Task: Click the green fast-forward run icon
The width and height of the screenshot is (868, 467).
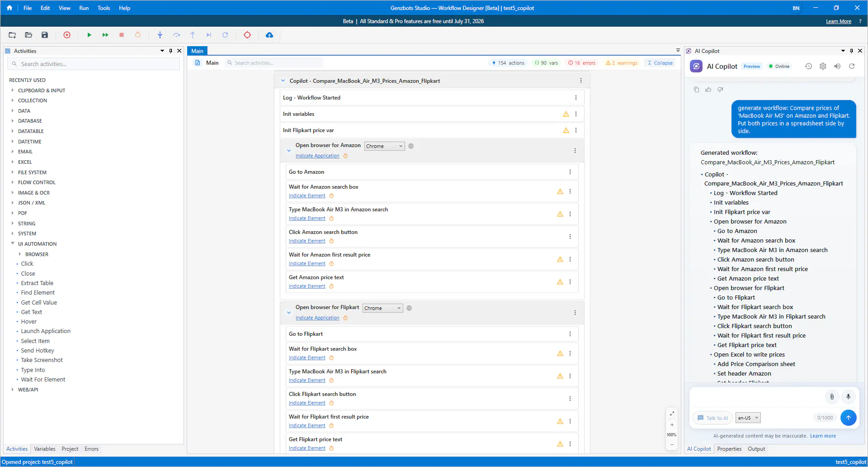Action: coord(105,35)
